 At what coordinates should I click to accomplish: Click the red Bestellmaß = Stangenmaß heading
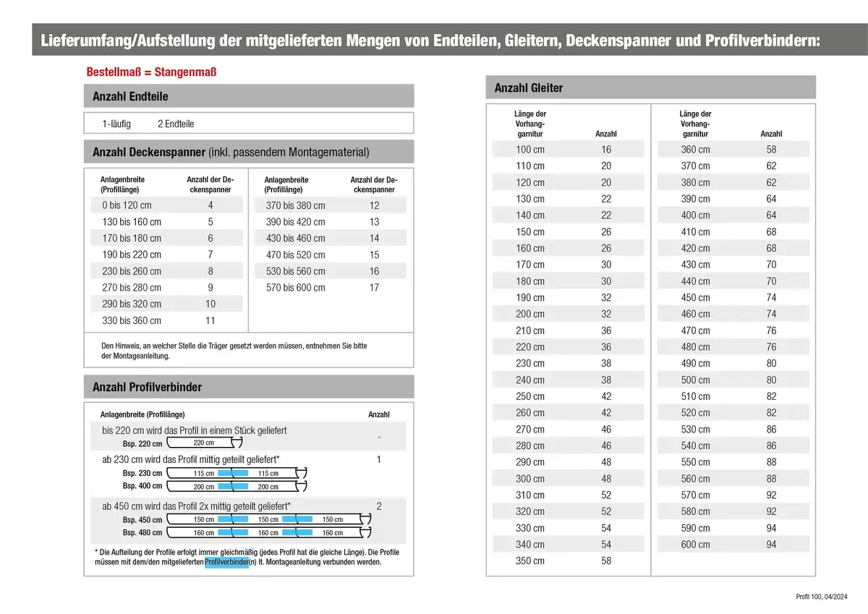click(151, 72)
